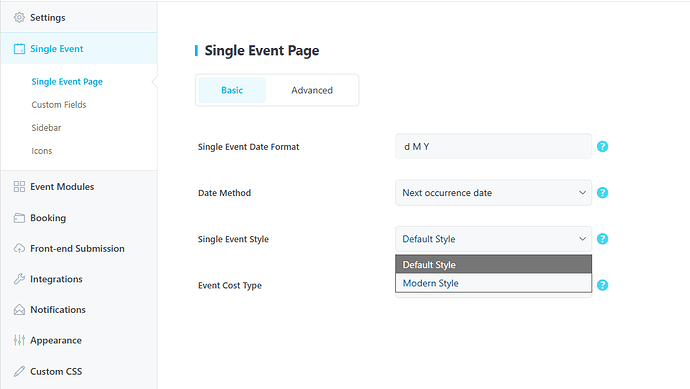690x389 pixels.
Task: Open Integrations section label
Action: [56, 279]
